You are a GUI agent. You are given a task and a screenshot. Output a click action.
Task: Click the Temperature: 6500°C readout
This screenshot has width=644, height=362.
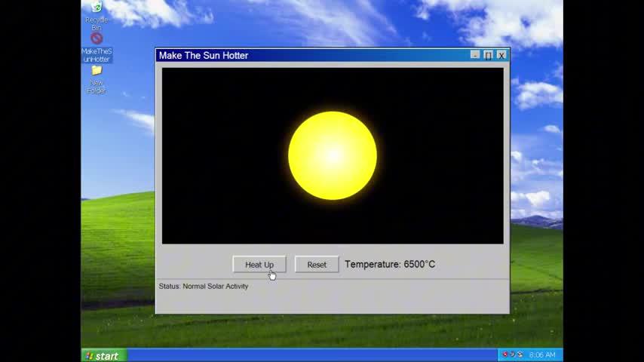point(390,264)
